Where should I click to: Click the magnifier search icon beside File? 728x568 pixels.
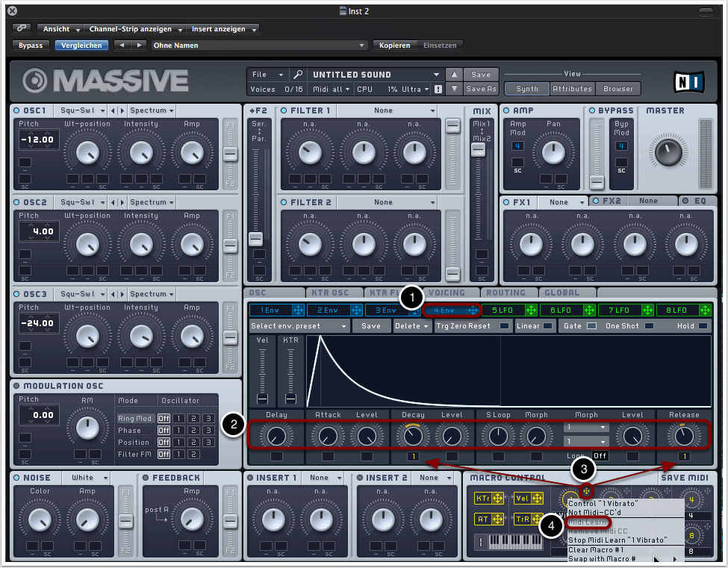pyautogui.click(x=297, y=75)
